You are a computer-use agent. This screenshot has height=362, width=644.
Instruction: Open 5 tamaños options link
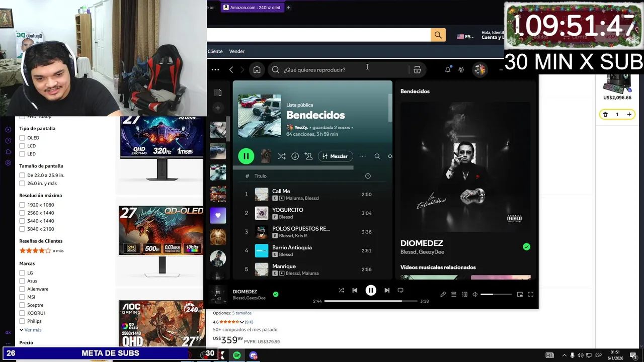coord(242,313)
